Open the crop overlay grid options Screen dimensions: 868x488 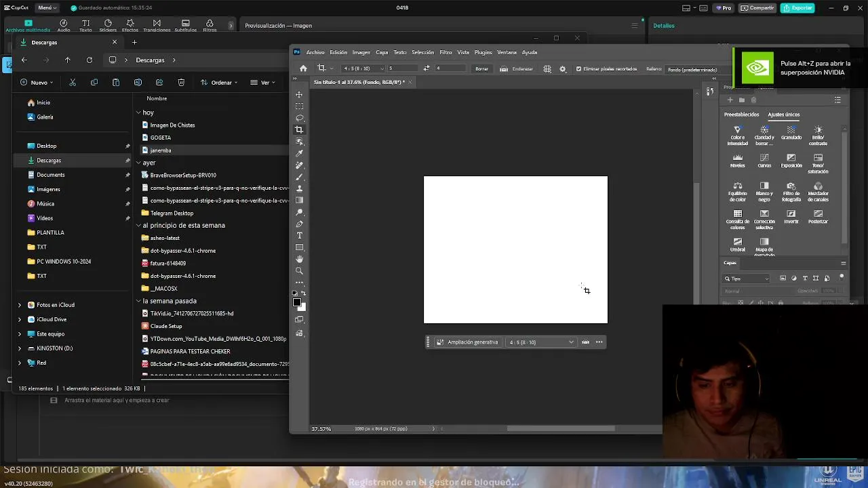(547, 68)
